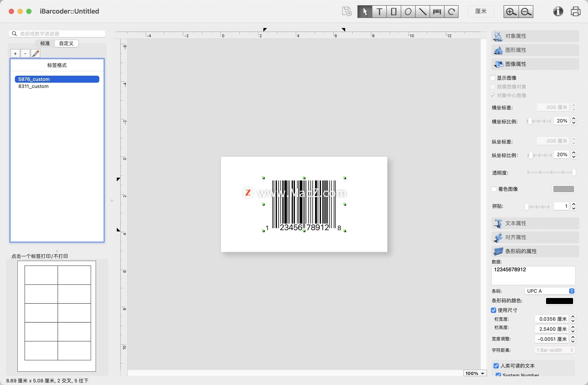Uncheck the 人类可读的文本 checkbox
Viewport: 588px width, 385px height.
[496, 366]
